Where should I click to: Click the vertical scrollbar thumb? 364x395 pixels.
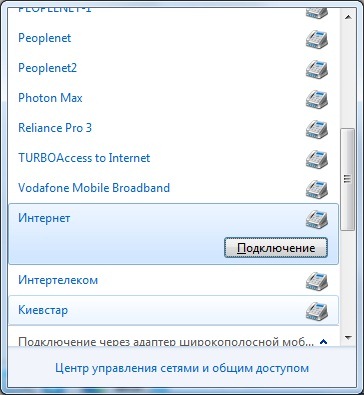click(x=347, y=179)
